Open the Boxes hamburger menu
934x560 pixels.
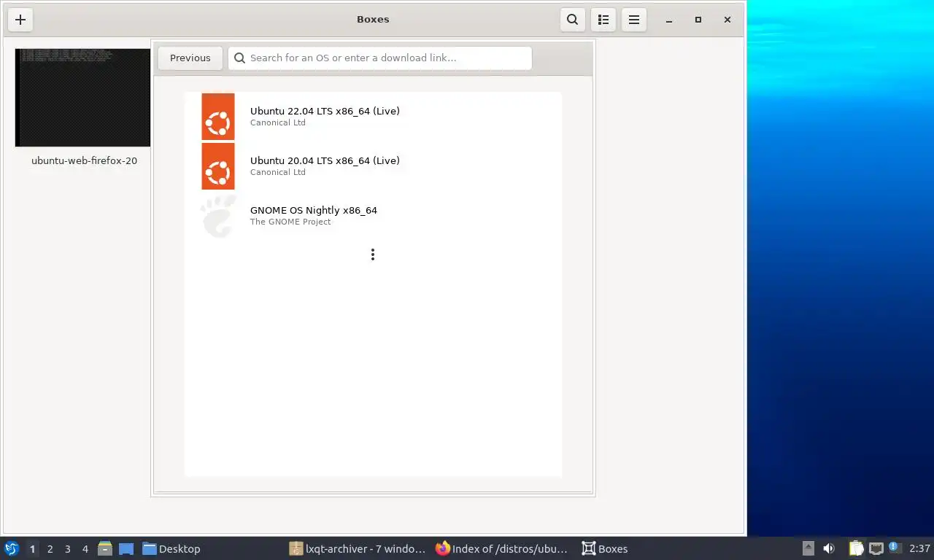(x=634, y=20)
